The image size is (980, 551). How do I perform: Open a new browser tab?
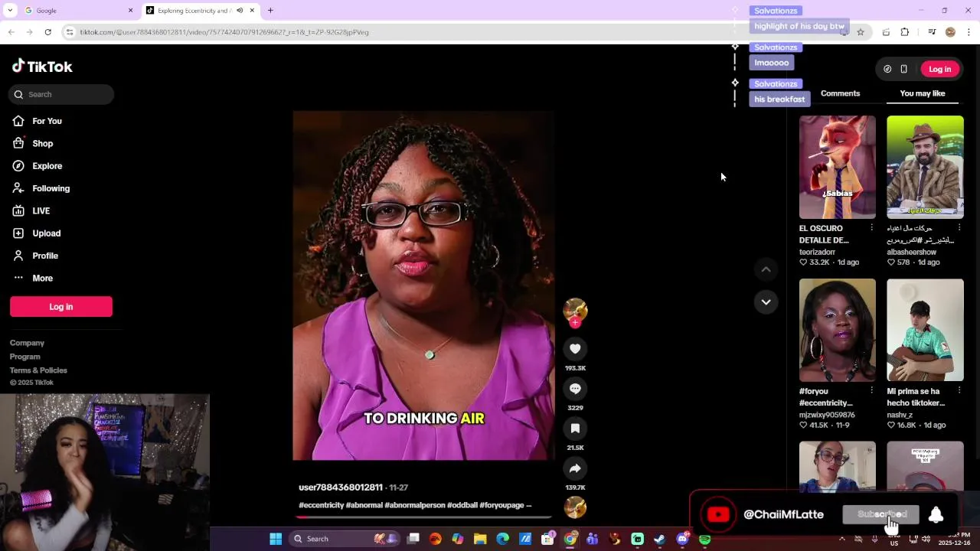coord(270,11)
